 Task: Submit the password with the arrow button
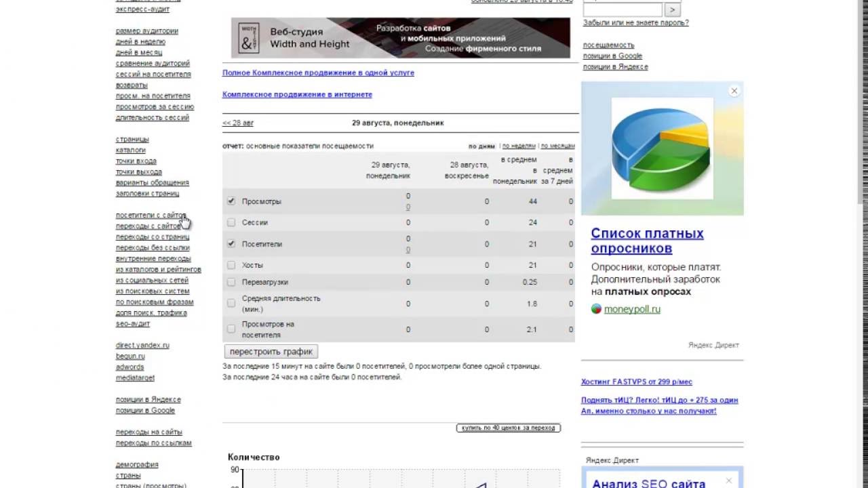point(672,9)
